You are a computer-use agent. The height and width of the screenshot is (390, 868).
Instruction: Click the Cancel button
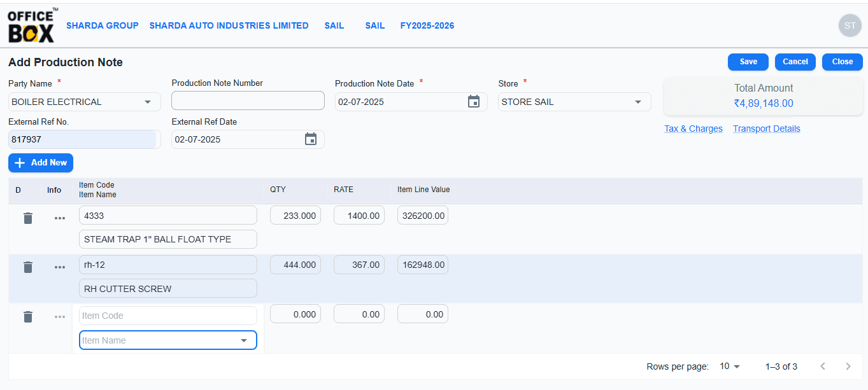(795, 62)
